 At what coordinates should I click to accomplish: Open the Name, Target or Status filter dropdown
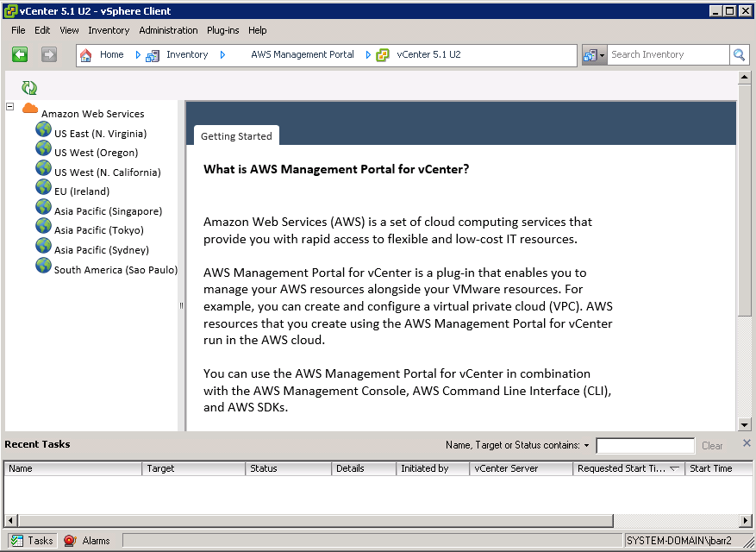[x=586, y=446]
